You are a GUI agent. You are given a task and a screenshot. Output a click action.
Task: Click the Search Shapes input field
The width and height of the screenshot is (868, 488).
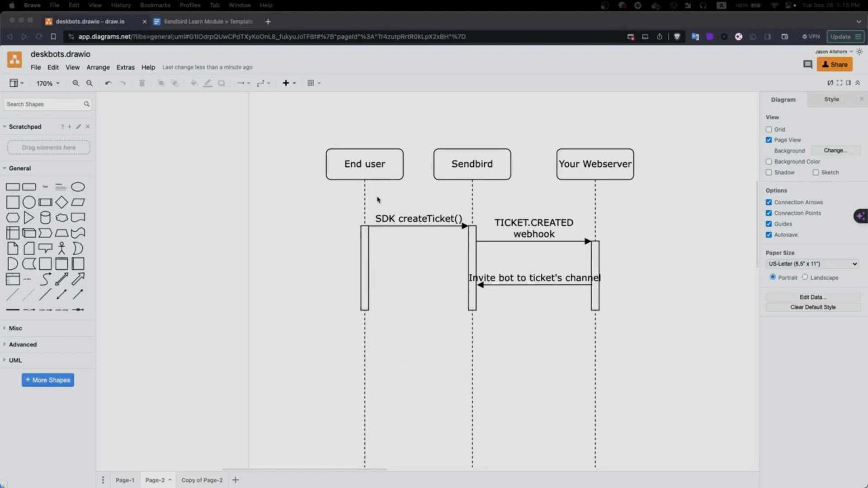44,104
